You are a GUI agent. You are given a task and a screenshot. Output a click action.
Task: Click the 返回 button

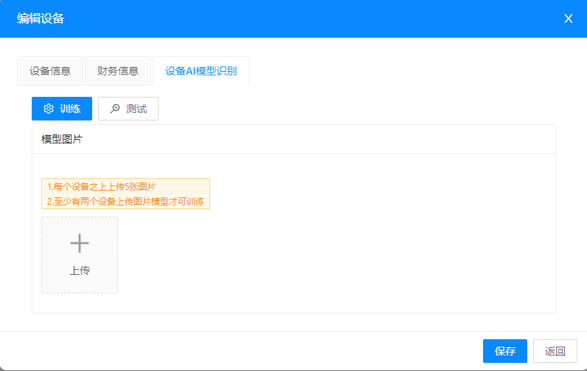point(555,351)
